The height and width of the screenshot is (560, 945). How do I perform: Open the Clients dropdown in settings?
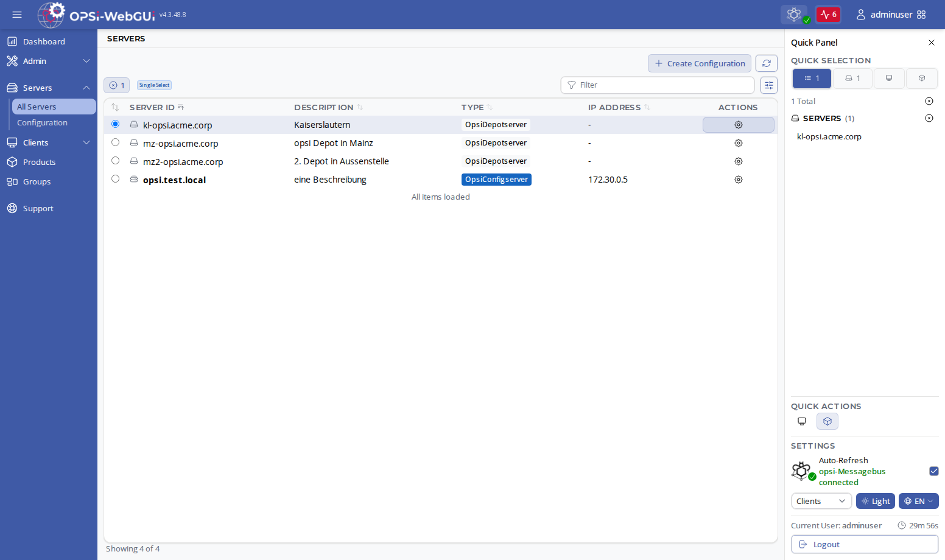click(x=821, y=501)
